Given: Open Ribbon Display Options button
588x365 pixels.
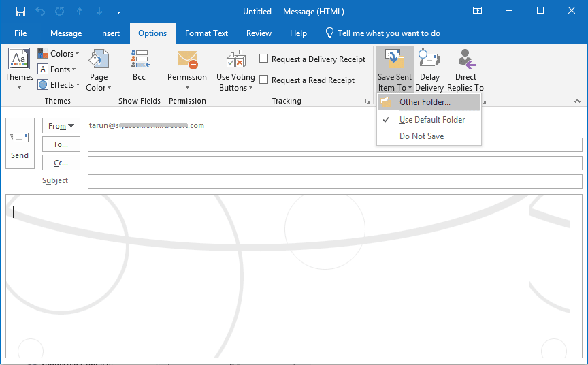Looking at the screenshot, I should [477, 10].
